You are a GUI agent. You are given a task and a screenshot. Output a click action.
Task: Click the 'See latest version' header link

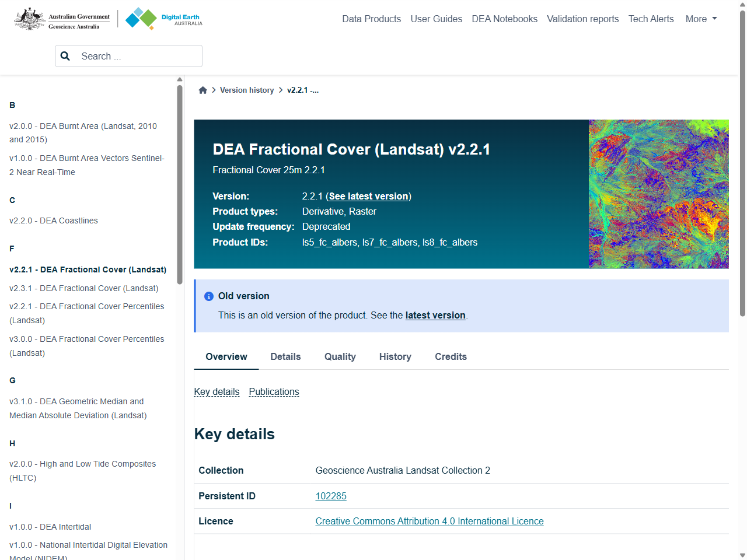[368, 197]
